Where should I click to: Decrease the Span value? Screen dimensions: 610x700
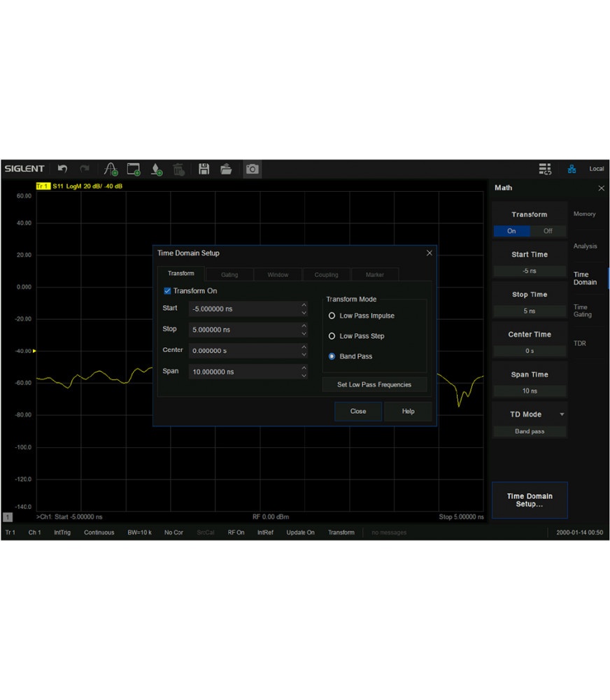tap(304, 376)
